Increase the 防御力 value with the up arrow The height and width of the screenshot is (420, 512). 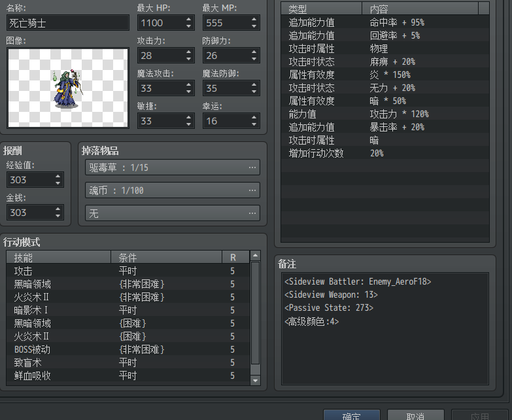254,52
